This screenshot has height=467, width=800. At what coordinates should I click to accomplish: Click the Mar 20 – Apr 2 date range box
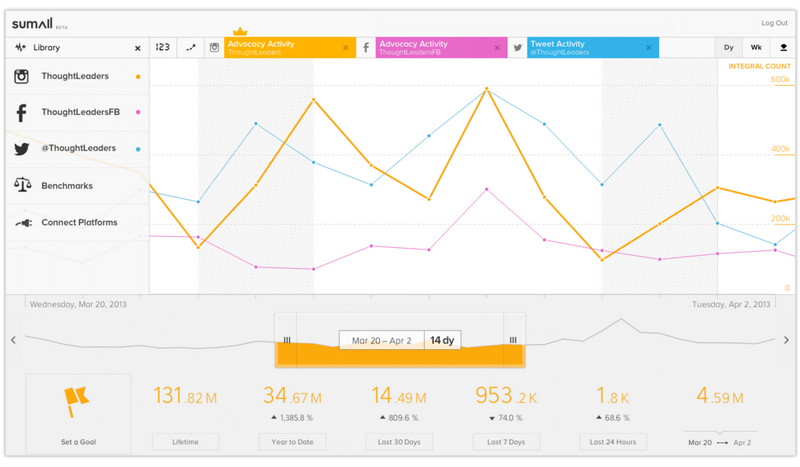pos(382,340)
